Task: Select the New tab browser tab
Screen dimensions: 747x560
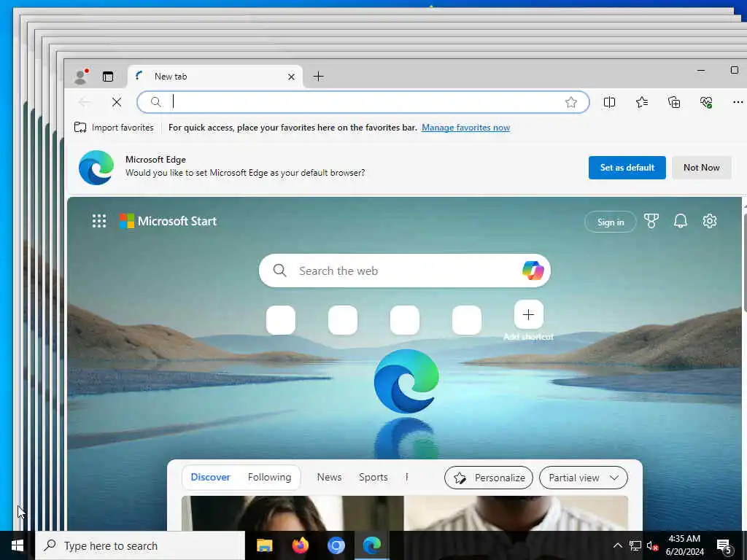Action: (x=215, y=77)
